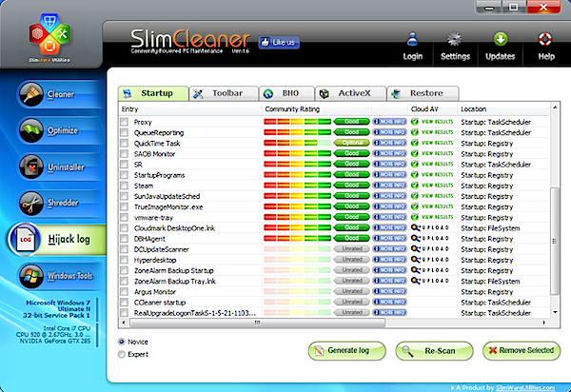The height and width of the screenshot is (392, 571).
Task: Click the Remove Selected button
Action: pos(522,351)
